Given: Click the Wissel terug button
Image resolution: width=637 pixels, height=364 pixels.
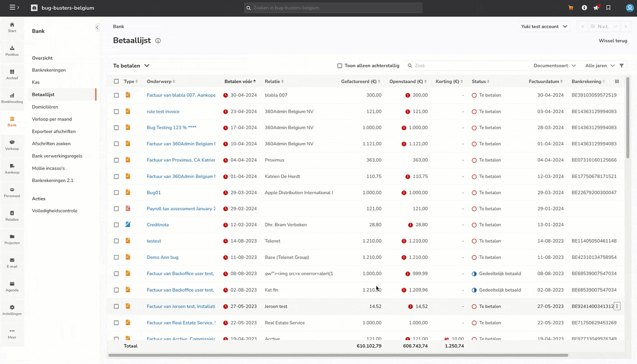Looking at the screenshot, I should [x=613, y=41].
